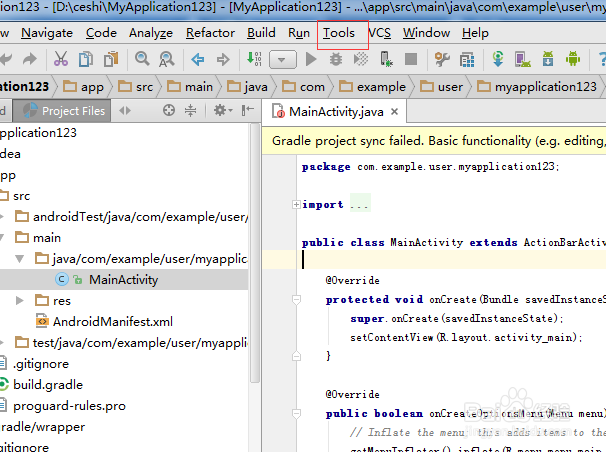Click the Copy icon in toolbar
Screen dimensions: 606x452
point(86,59)
